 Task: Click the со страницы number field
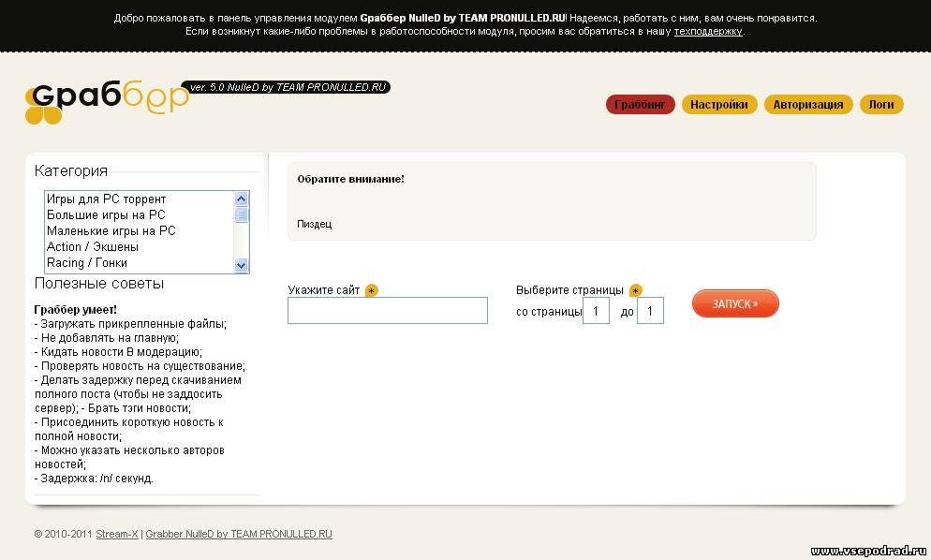click(596, 311)
